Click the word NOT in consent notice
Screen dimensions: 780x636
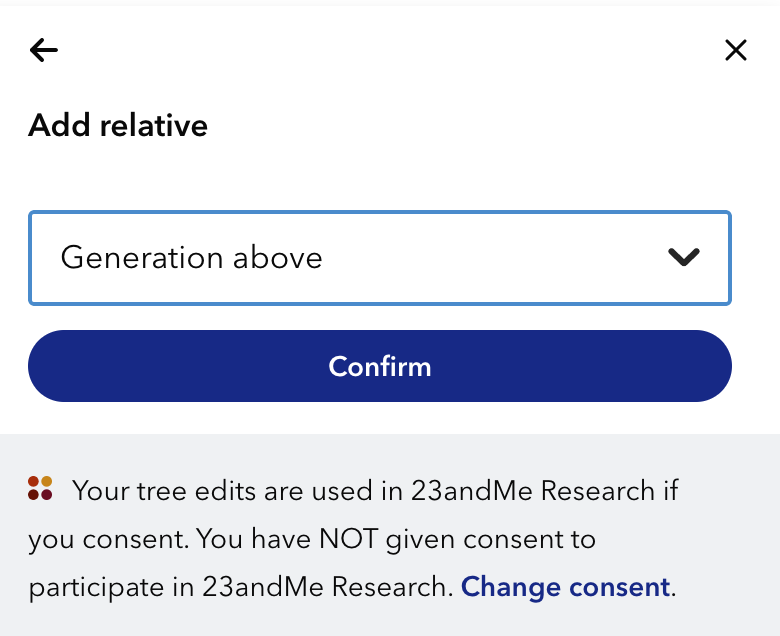tap(349, 539)
